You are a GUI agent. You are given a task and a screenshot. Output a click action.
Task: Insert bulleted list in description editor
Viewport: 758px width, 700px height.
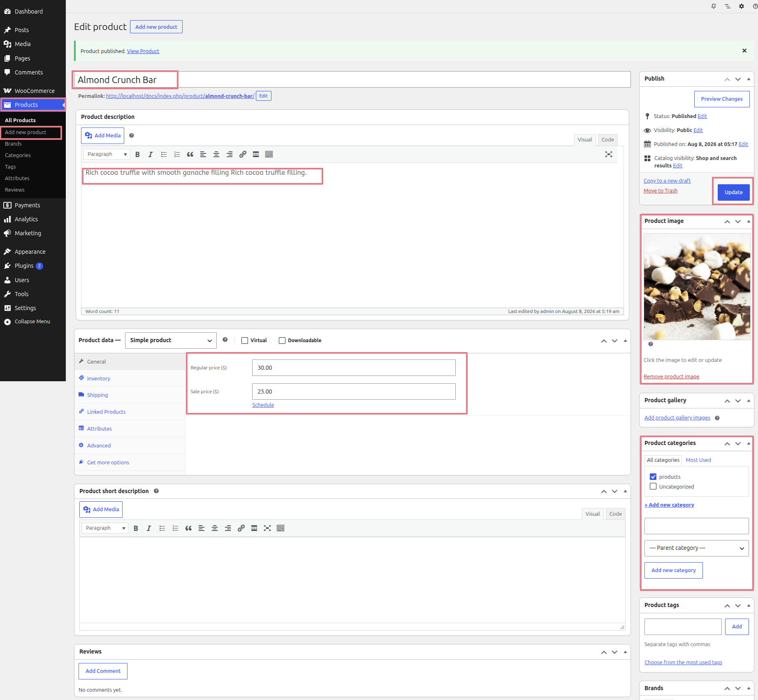point(164,154)
